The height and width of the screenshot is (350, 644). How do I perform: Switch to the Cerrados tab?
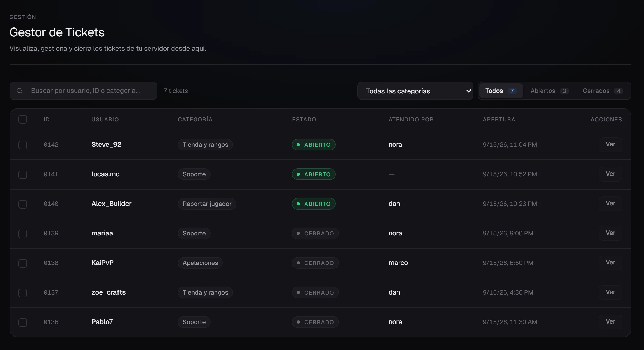603,91
